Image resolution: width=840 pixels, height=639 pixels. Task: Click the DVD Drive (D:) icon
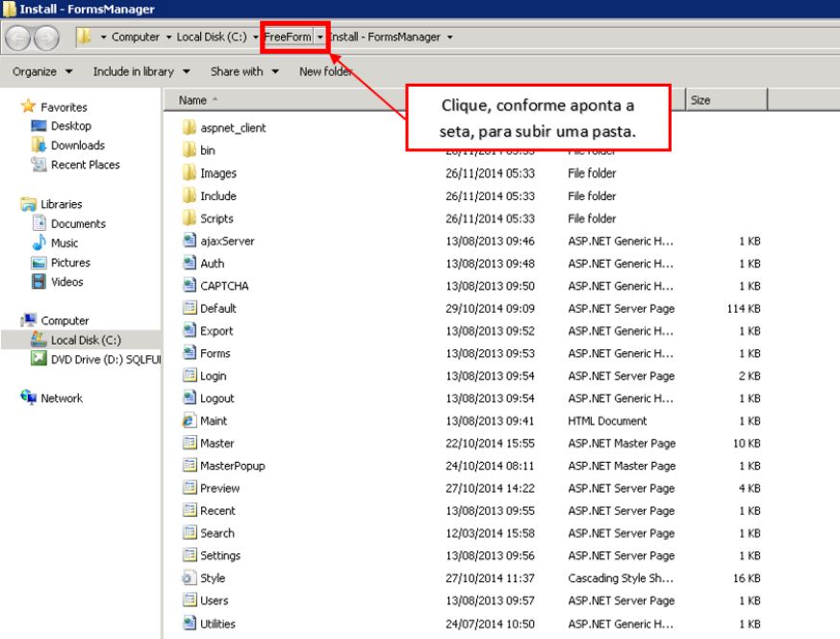point(38,358)
